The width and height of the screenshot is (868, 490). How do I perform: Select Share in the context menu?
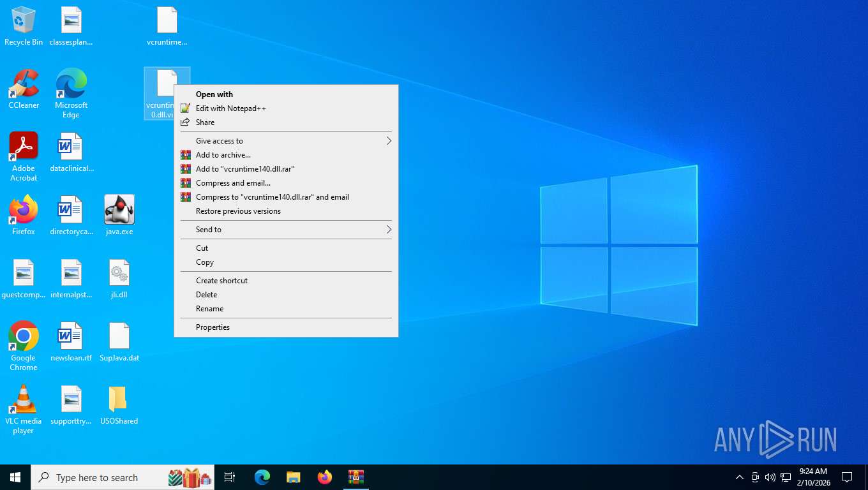click(x=286, y=122)
